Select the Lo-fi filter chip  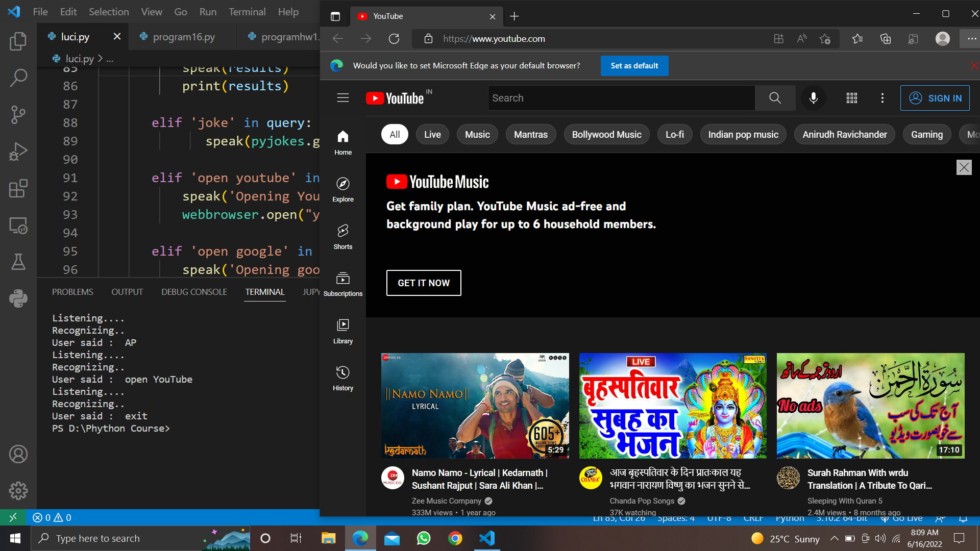coord(675,135)
